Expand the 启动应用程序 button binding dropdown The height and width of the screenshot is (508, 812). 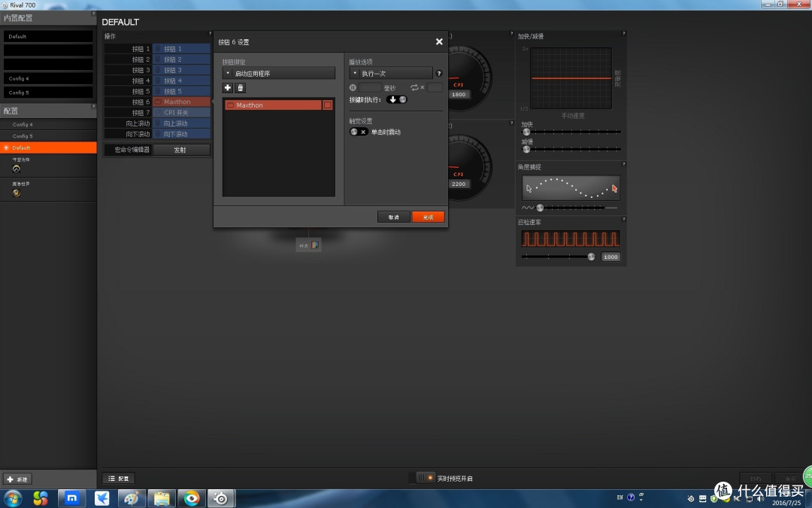(279, 73)
